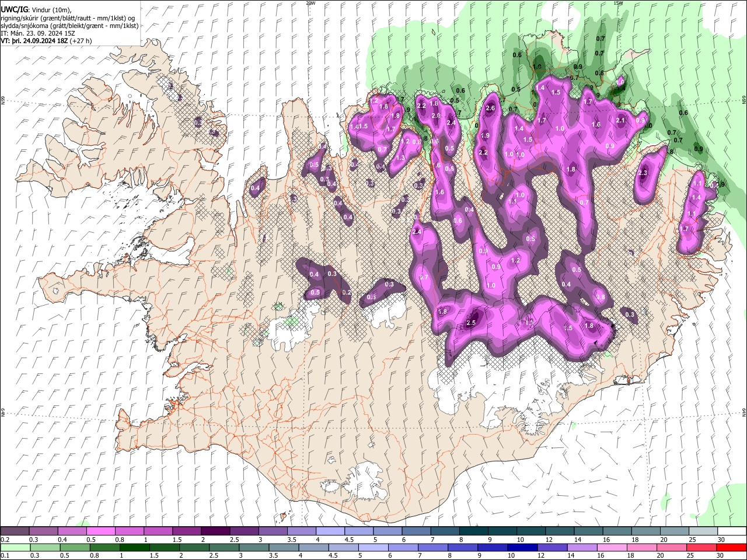Image resolution: width=747 pixels, height=560 pixels.
Task: Click the '15W' longitude label
Action: pos(618,3)
